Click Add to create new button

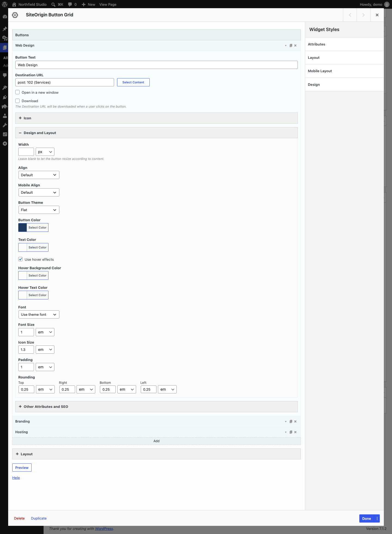[157, 441]
